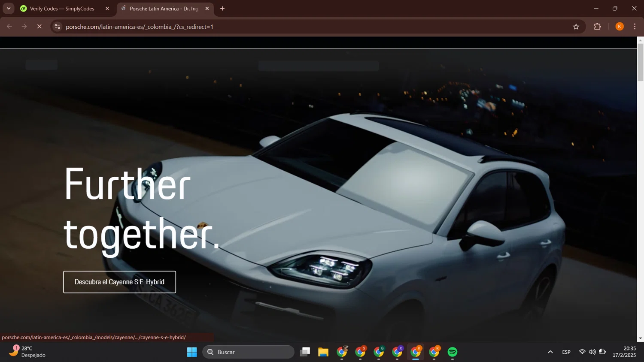Click the taskbar Buscar search box
Image resolution: width=644 pixels, height=362 pixels.
(x=249, y=352)
